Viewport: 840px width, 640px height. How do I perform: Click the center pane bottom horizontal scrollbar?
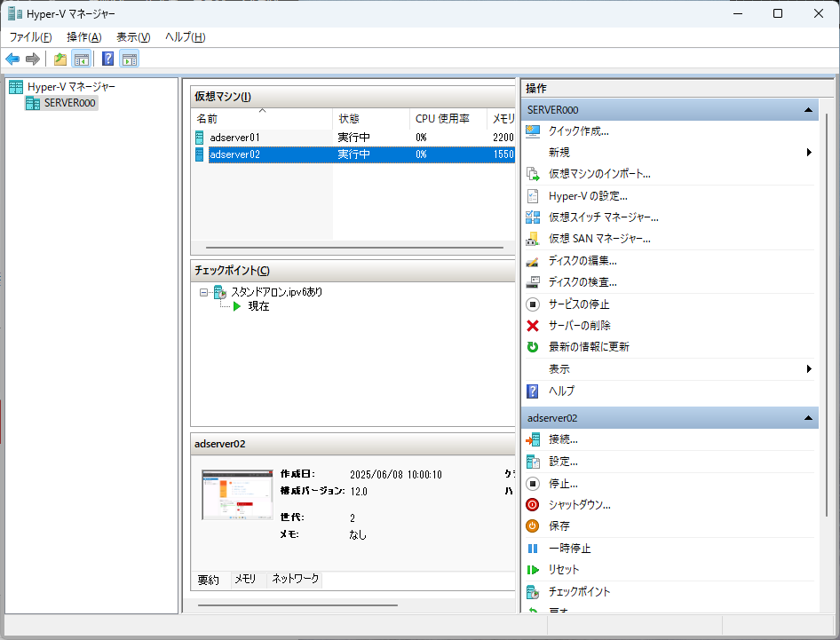297,605
